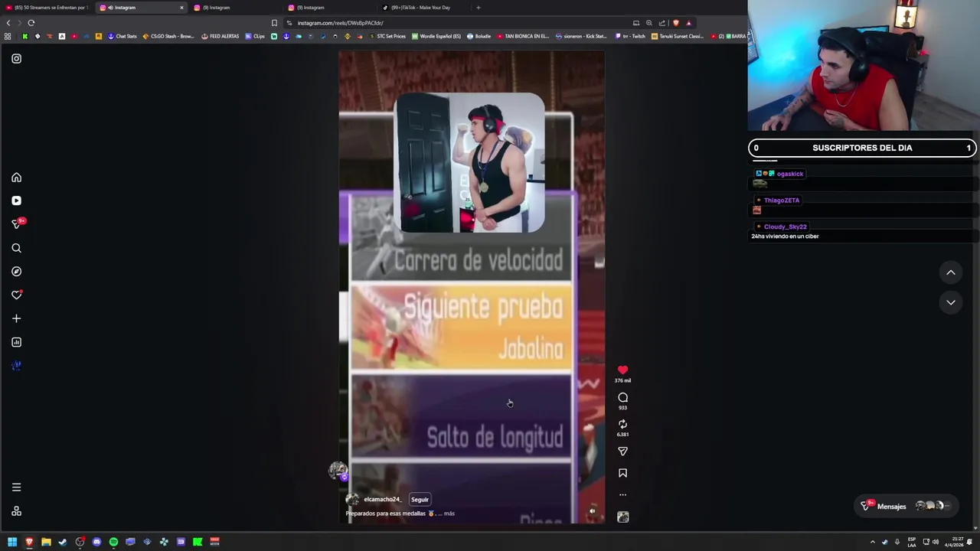Bookmark this page from the address bar
980x551 pixels.
click(274, 23)
